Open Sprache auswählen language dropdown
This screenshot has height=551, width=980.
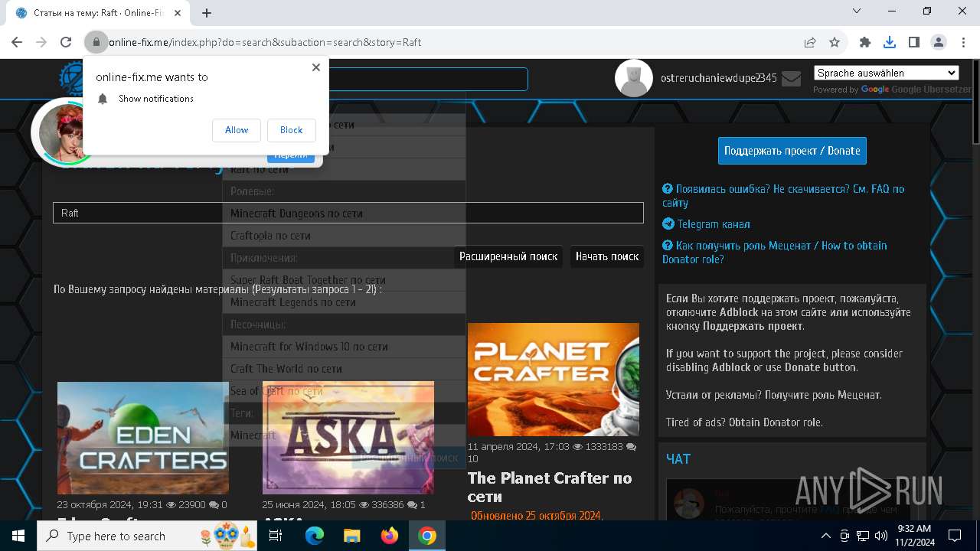[x=886, y=73]
